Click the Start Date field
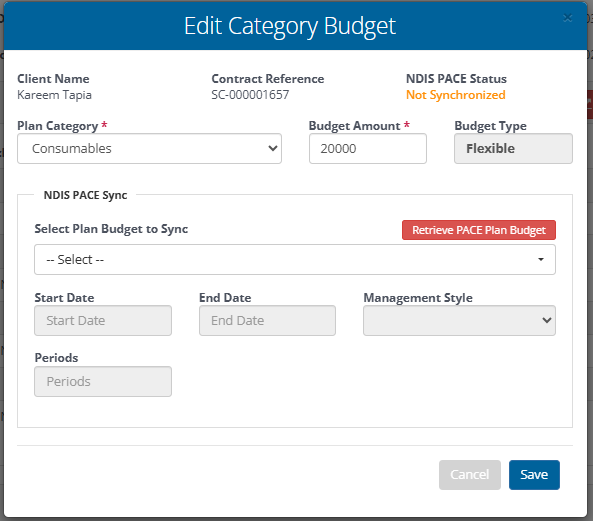The height and width of the screenshot is (521, 593). [x=103, y=321]
